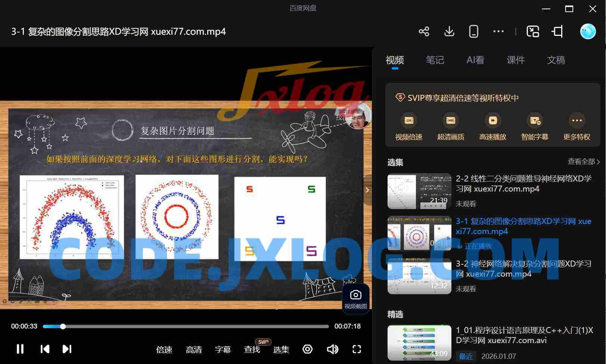Image resolution: width=606 pixels, height=364 pixels.
Task: Click the 更多特权 icon
Action: click(x=577, y=120)
